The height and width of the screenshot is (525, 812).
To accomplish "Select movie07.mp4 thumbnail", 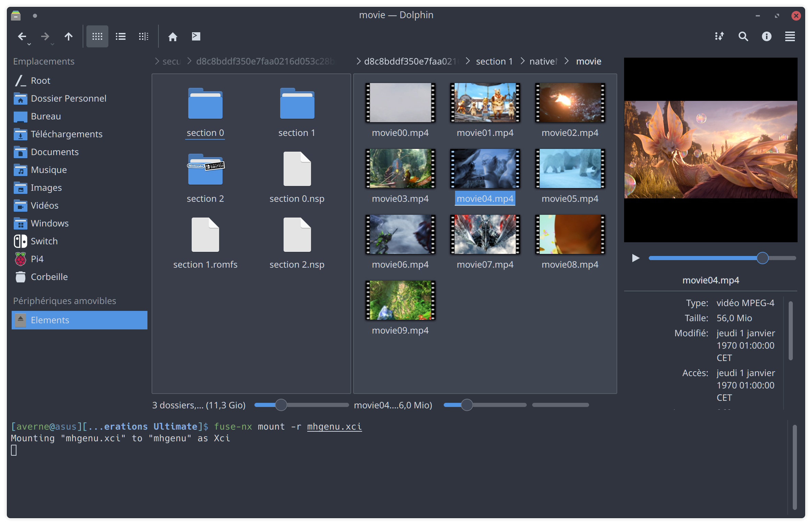I will 485,234.
